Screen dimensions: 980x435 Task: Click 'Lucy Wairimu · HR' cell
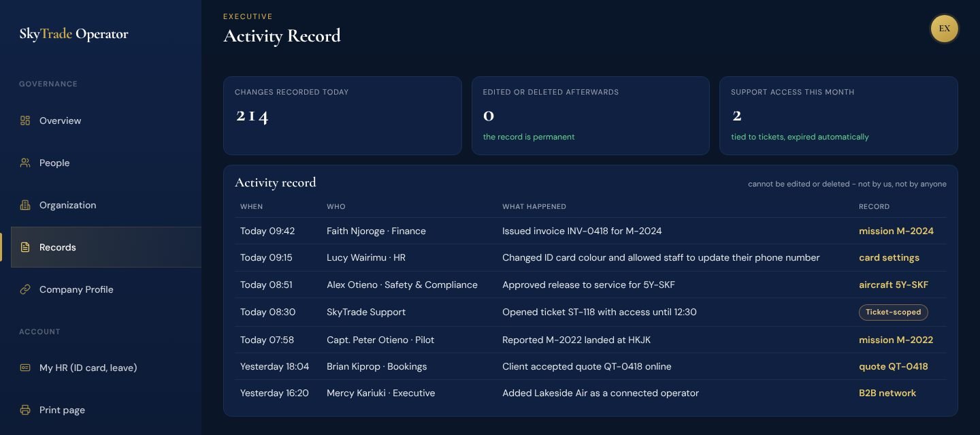pos(366,257)
